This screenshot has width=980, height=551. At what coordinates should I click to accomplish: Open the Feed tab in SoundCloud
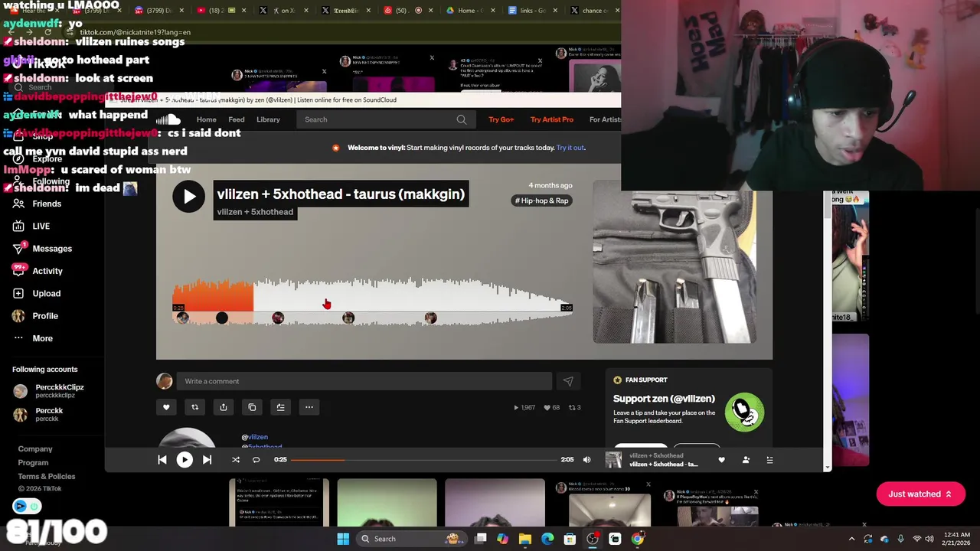click(x=237, y=119)
